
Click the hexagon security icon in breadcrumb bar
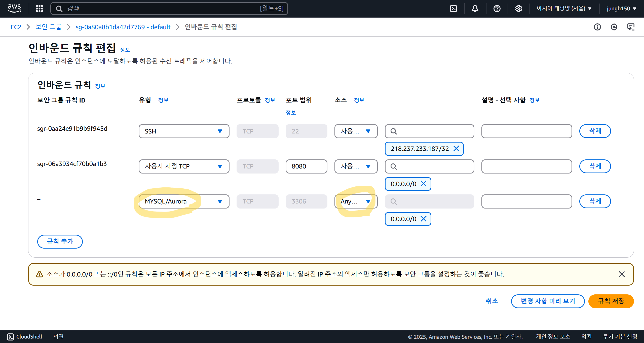[x=614, y=27]
